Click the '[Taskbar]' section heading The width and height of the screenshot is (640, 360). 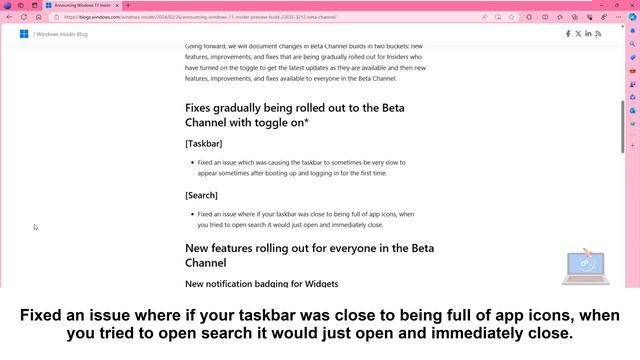[x=204, y=144]
